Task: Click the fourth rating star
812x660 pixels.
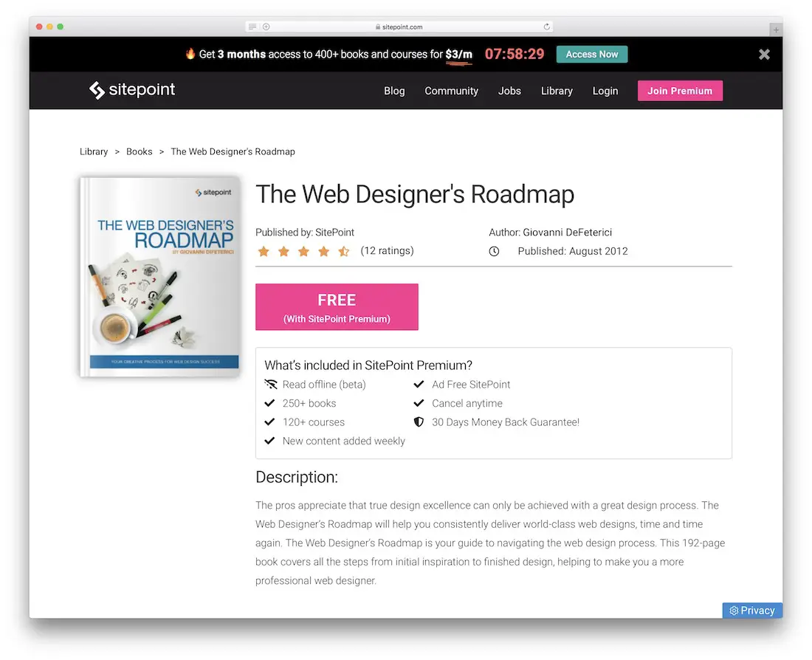Action: [x=323, y=251]
